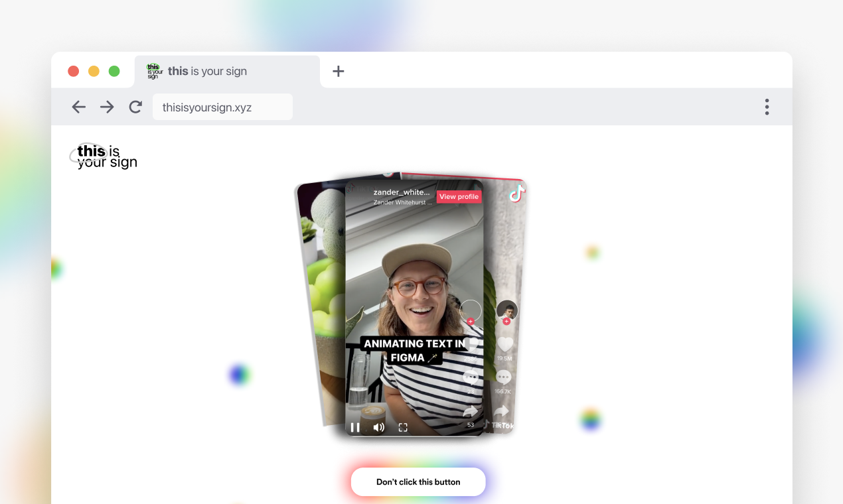This screenshot has width=843, height=504.
Task: Click the thisisyoursign.xyz address bar
Action: [x=222, y=107]
